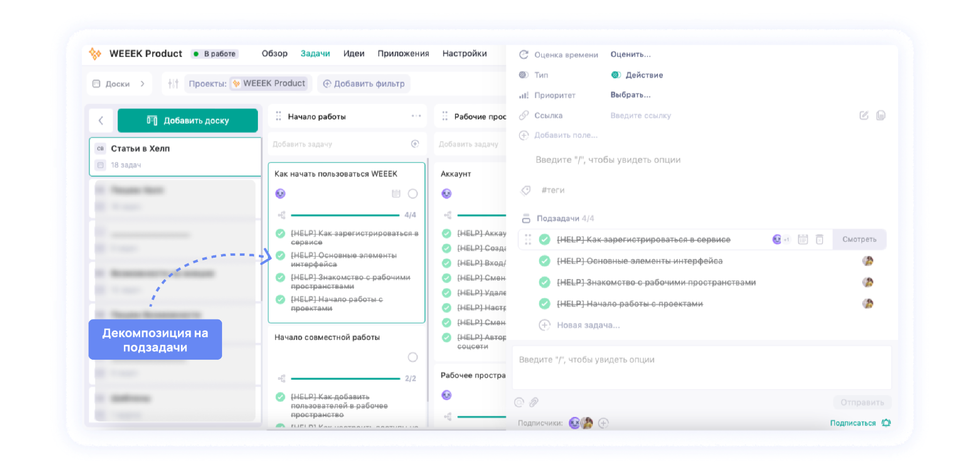Click the calendar icon on first subtask row
This screenshot has height=476, width=980.
pos(803,239)
